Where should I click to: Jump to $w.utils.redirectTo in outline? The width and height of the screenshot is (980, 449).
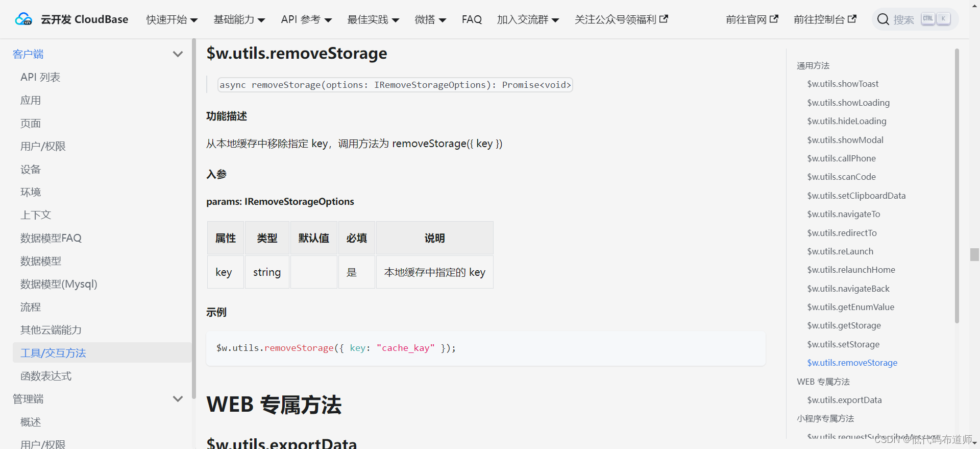(x=842, y=233)
